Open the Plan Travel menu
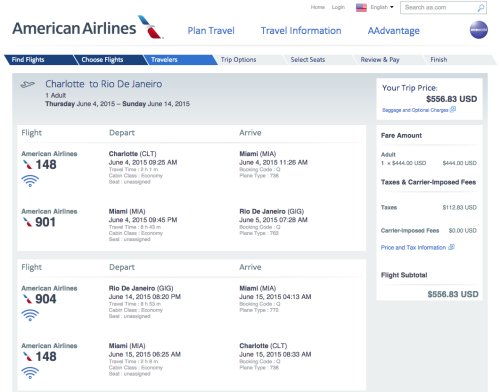500x392 pixels. point(211,31)
